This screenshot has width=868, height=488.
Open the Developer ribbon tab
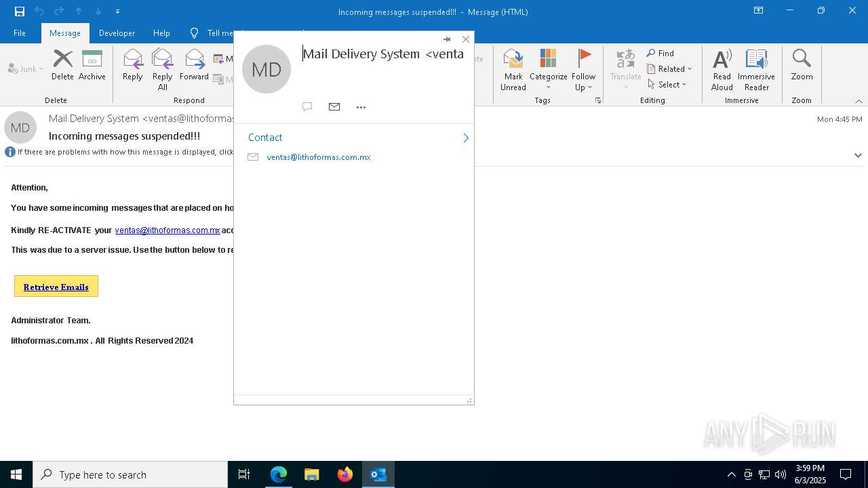tap(117, 33)
